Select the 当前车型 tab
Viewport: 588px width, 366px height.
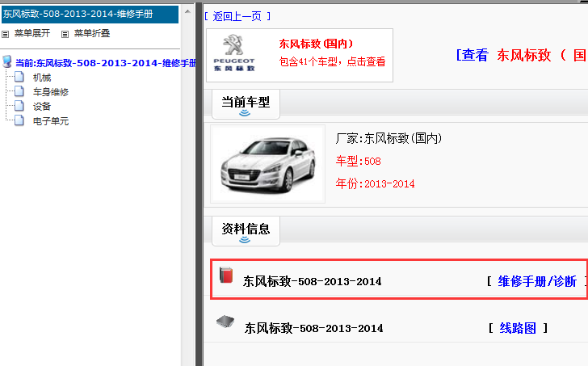[x=246, y=104]
